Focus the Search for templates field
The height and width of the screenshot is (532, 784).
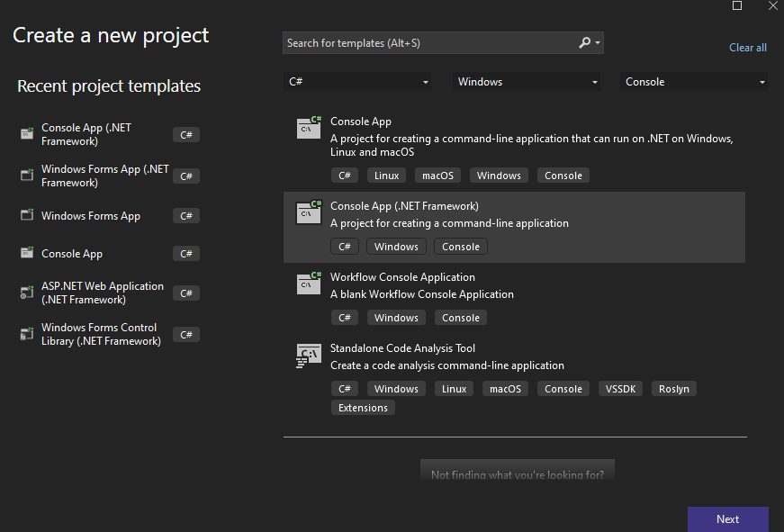pos(430,43)
